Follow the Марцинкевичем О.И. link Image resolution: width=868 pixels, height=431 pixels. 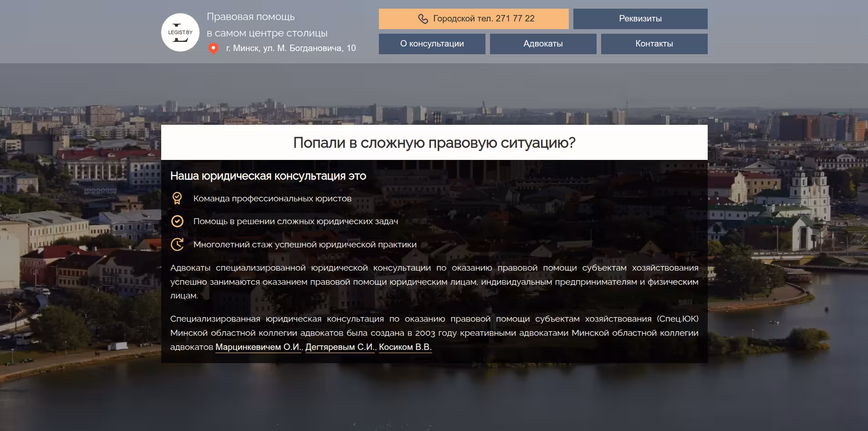click(258, 347)
